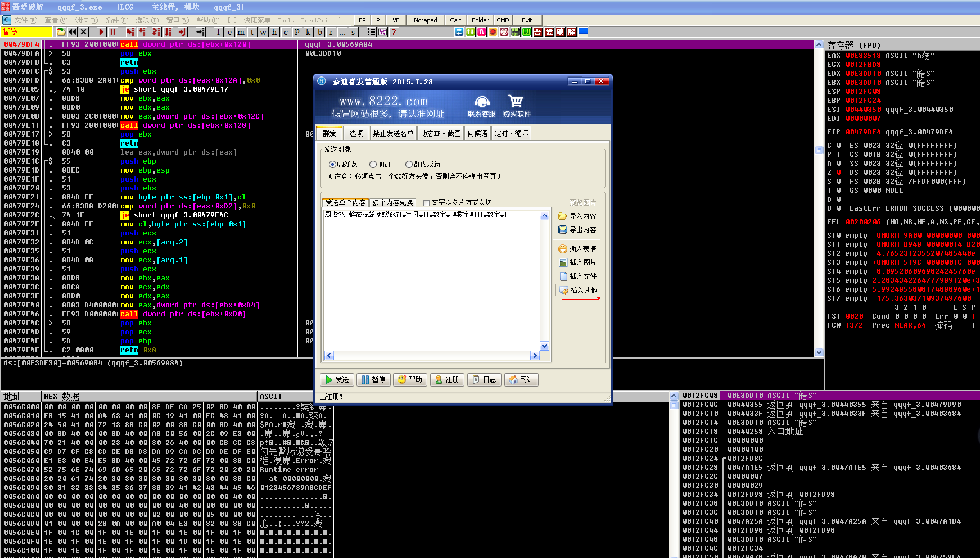Click 插入表情 to insert an emoticon
This screenshot has width=980, height=558.
(577, 249)
